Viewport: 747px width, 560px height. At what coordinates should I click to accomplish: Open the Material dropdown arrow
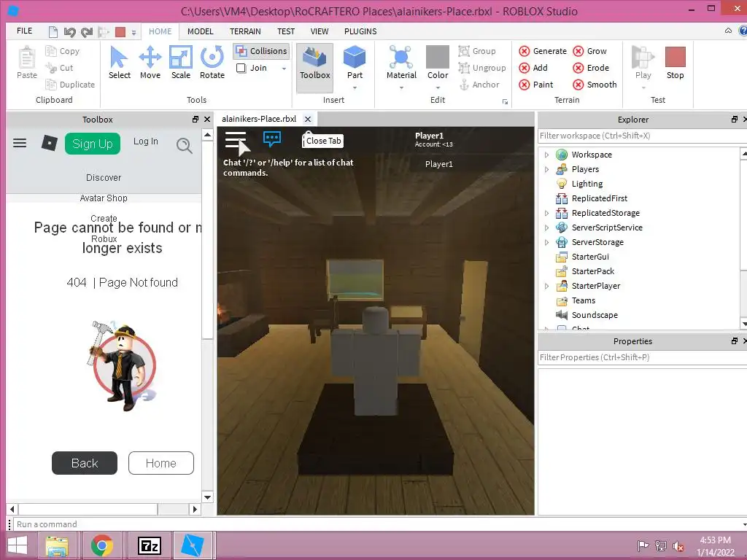(x=401, y=87)
